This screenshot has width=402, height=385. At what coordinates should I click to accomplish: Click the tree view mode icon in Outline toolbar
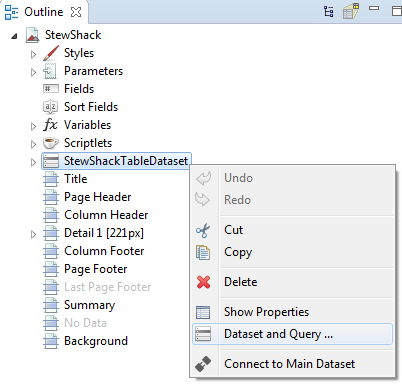point(329,12)
